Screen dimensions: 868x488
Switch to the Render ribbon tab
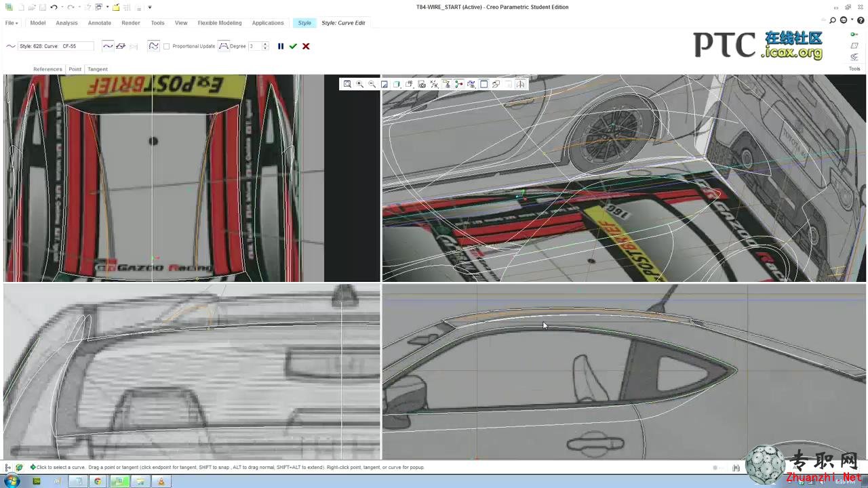pyautogui.click(x=131, y=23)
